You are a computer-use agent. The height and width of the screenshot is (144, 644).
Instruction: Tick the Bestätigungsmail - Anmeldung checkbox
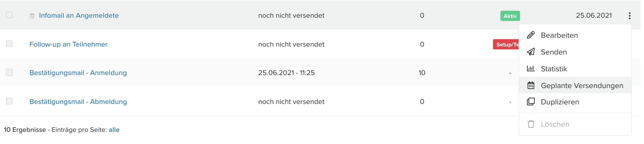click(10, 72)
